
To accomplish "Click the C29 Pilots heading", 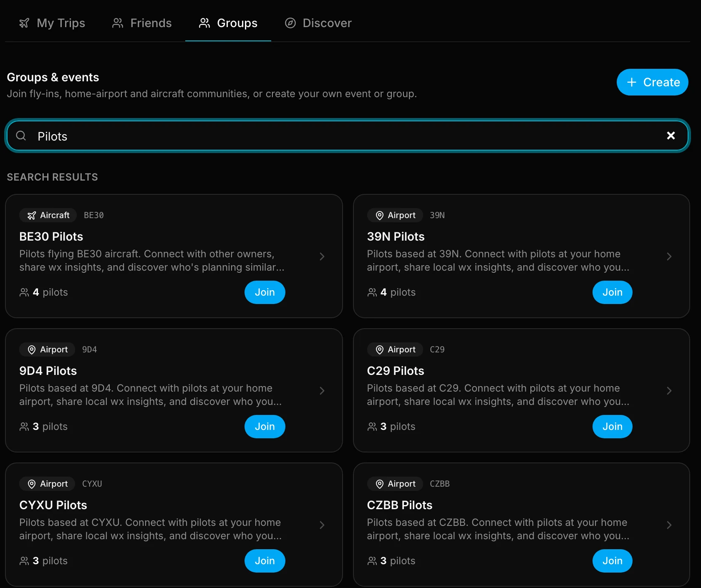I will coord(395,371).
